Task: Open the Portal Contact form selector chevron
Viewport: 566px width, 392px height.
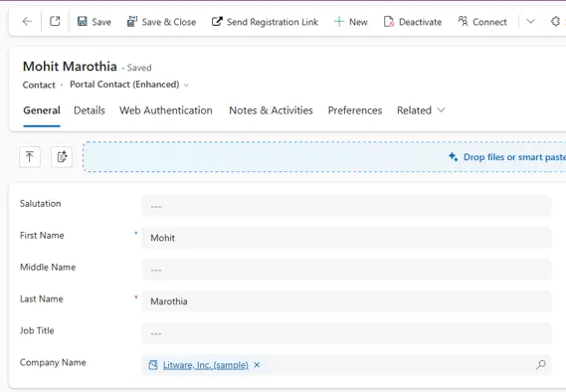Action: click(186, 86)
